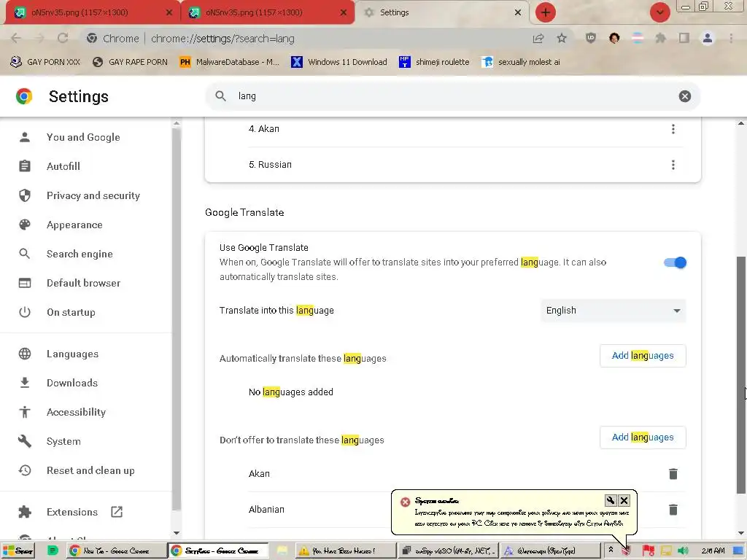Clear the settings search with the X icon
The height and width of the screenshot is (560, 747).
click(x=684, y=96)
